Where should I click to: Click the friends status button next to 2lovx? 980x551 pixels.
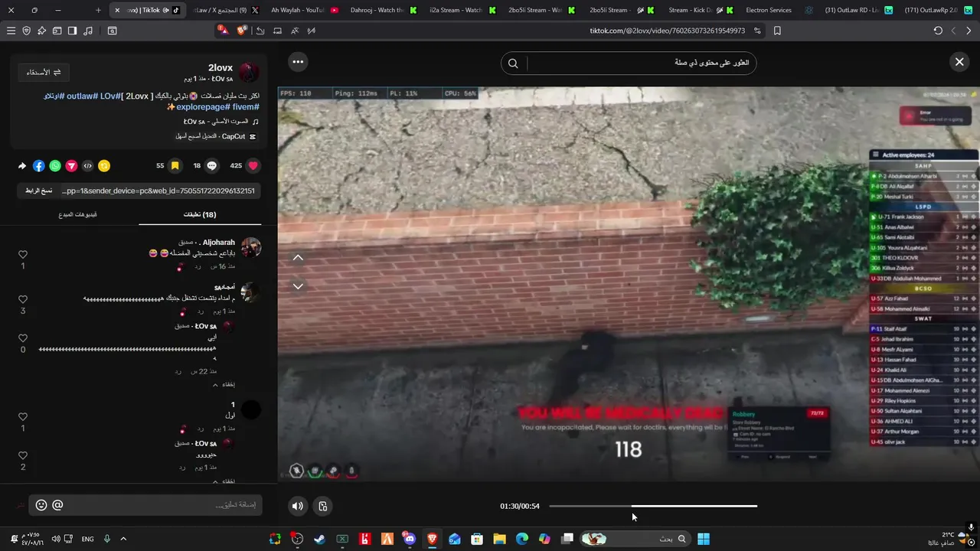click(x=43, y=72)
